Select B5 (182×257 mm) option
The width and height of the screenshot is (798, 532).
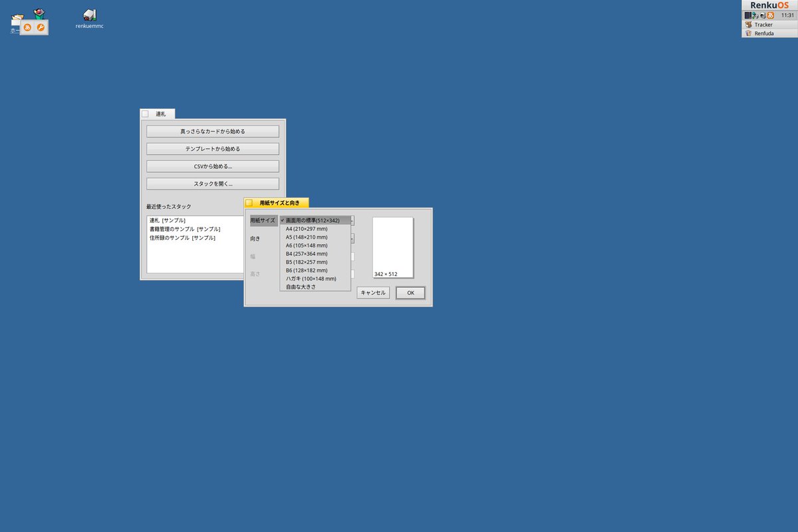pyautogui.click(x=315, y=262)
